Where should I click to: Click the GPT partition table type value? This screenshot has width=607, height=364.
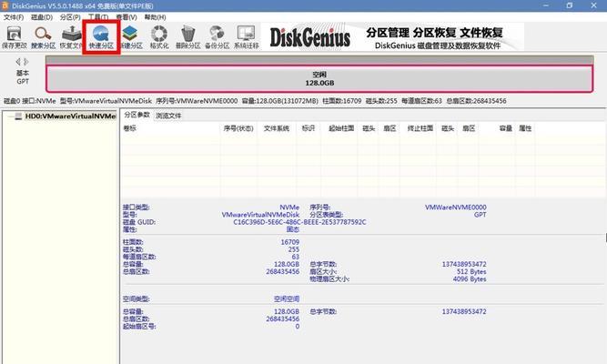[480, 215]
